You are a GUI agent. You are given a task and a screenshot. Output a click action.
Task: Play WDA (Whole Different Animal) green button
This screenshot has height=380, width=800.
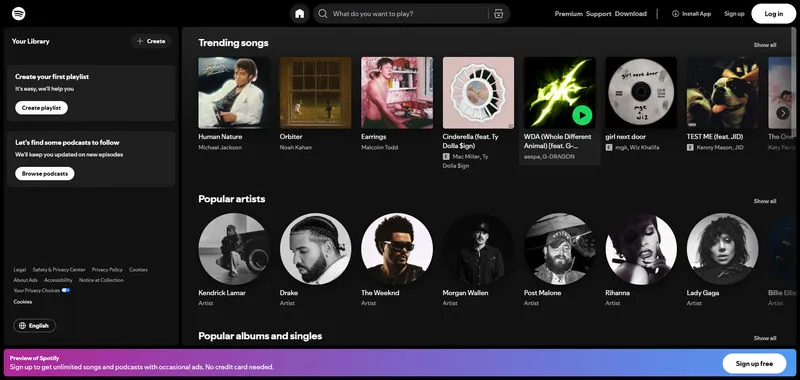582,115
